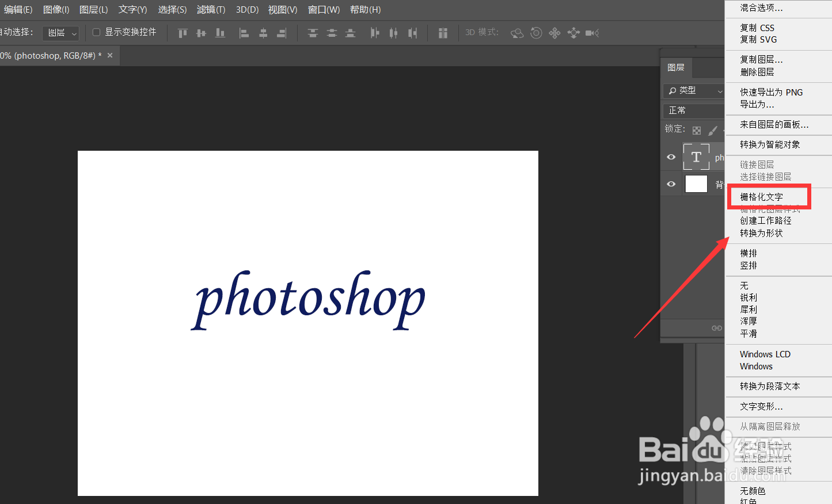Viewport: 832px width, 504px height.
Task: Open the 帮助(H) menu
Action: [365, 10]
